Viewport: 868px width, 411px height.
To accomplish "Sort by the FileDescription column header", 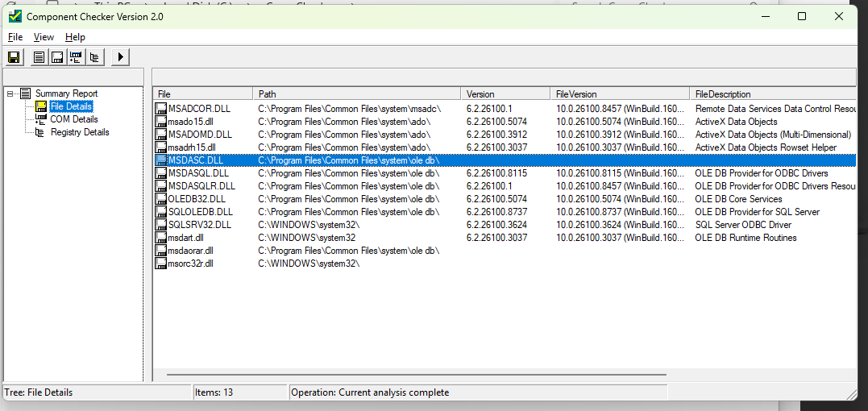I will pos(773,94).
